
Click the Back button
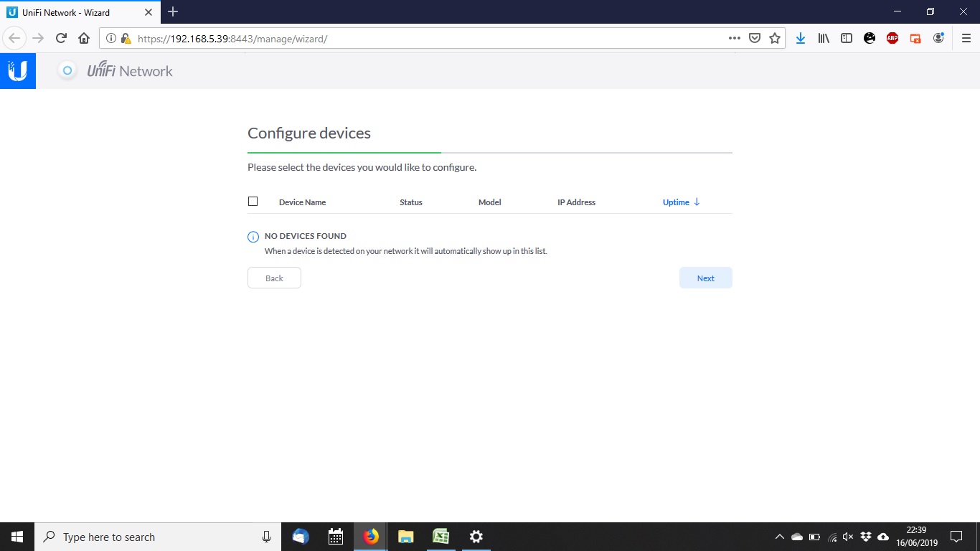(x=274, y=278)
